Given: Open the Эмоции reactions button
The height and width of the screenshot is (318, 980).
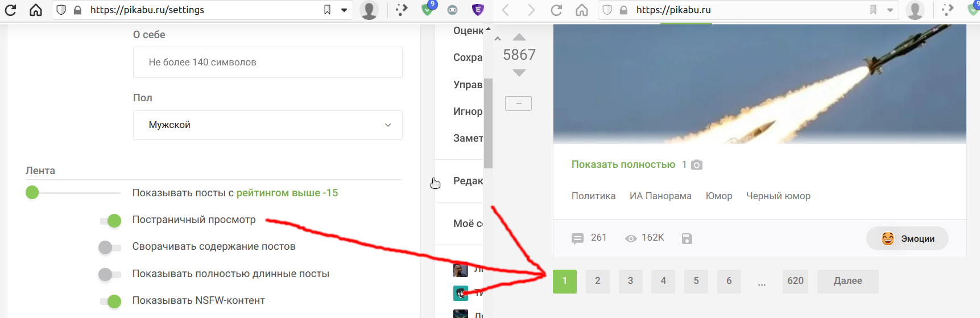Looking at the screenshot, I should point(907,238).
